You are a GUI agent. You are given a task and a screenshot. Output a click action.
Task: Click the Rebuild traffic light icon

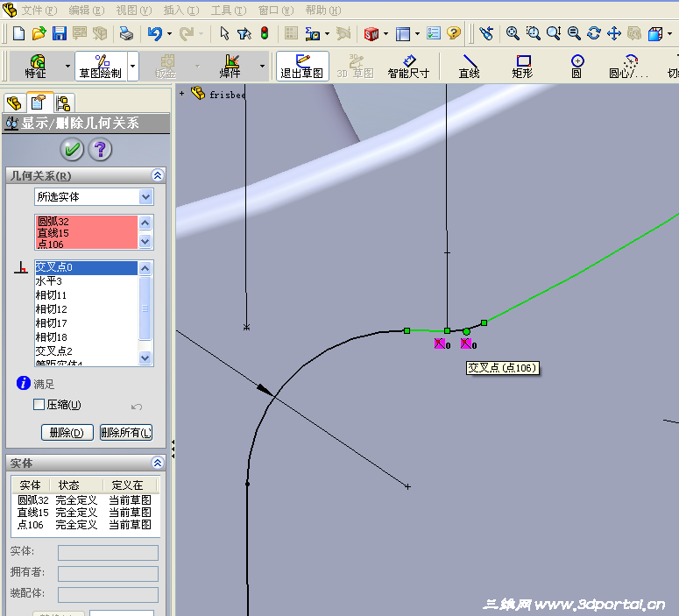pos(264,33)
